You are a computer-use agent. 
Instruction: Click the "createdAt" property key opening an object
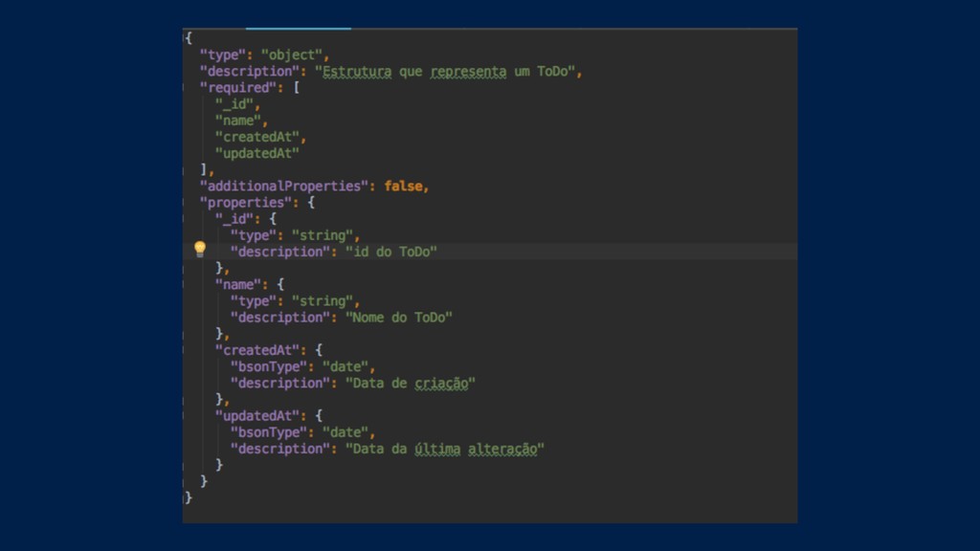(x=257, y=350)
